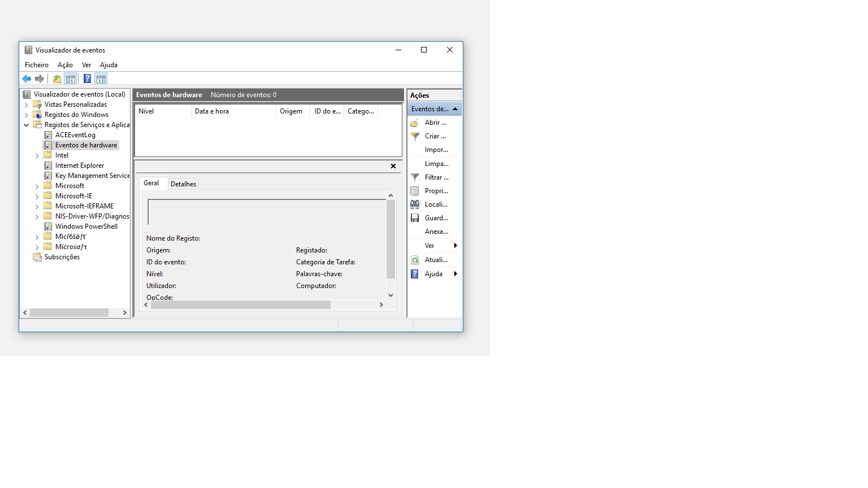This screenshot has width=868, height=488.
Task: Click the Atualizar refresh icon in Ações
Action: [x=415, y=260]
